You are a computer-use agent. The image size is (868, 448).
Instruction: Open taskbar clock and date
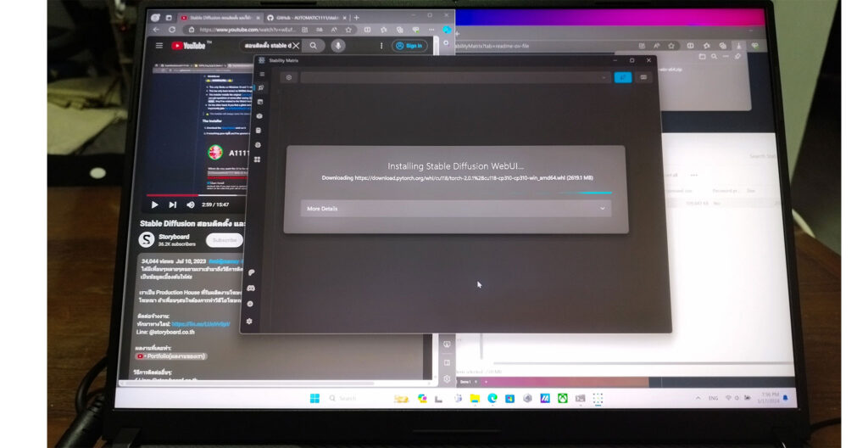click(770, 398)
